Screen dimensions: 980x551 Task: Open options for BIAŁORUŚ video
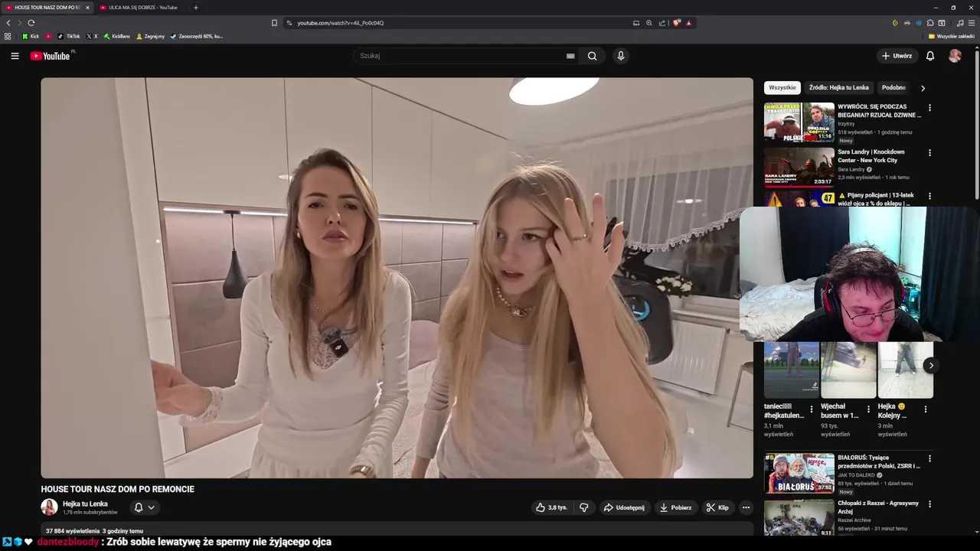(929, 458)
